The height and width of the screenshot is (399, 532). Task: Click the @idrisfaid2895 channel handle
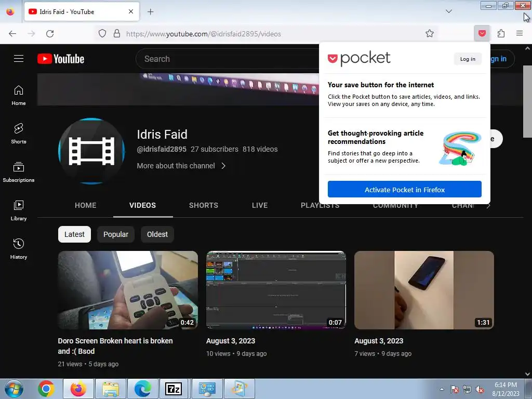coord(162,149)
